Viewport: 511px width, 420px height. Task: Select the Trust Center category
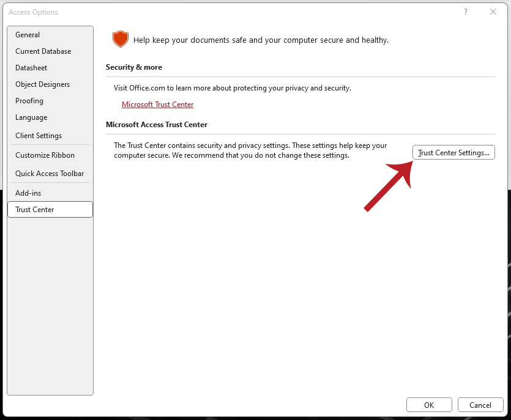click(35, 210)
